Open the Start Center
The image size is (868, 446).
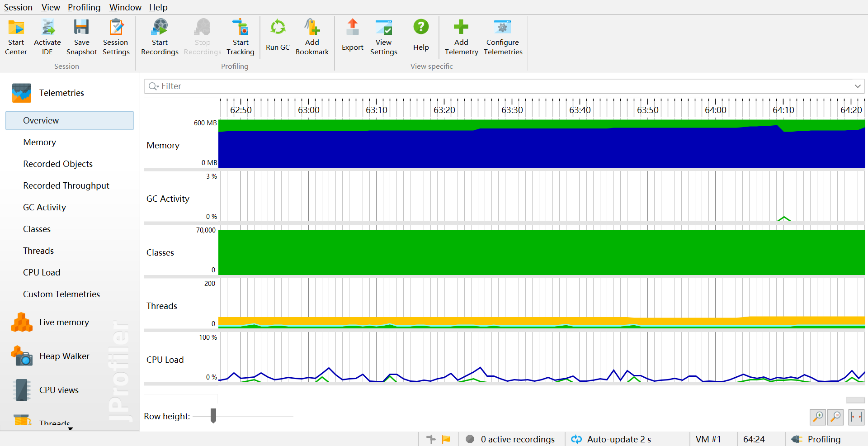coord(16,37)
